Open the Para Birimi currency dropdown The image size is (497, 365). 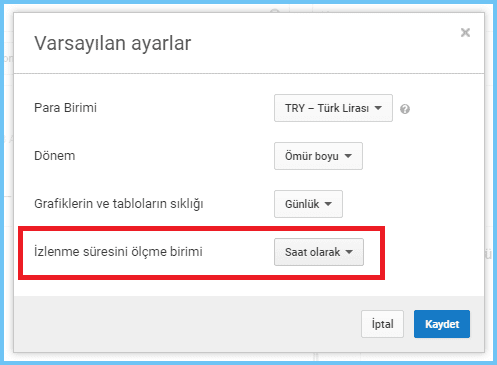(x=333, y=108)
